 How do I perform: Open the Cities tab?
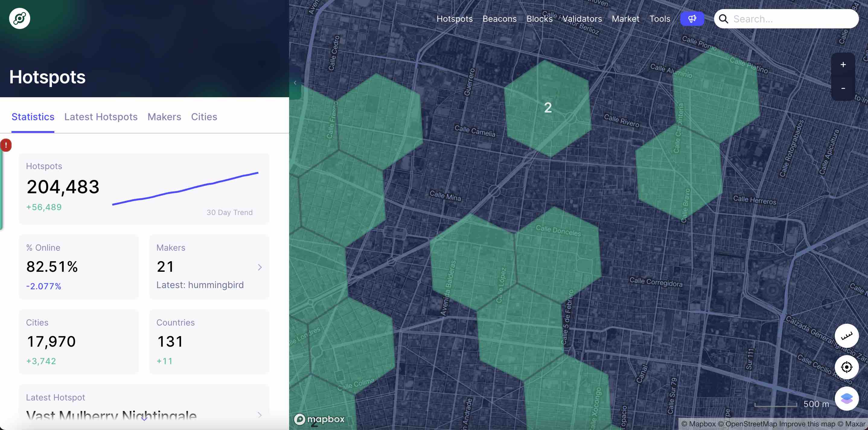pos(204,117)
